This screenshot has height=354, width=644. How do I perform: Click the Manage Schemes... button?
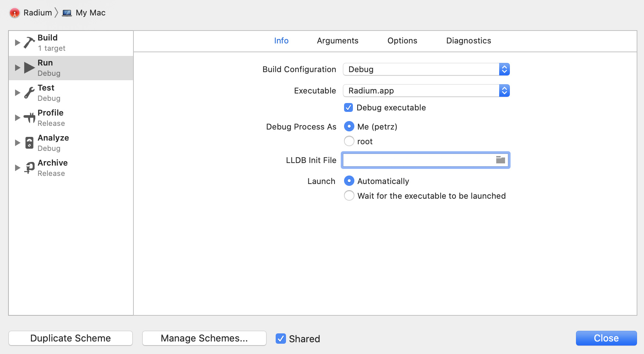[204, 338]
